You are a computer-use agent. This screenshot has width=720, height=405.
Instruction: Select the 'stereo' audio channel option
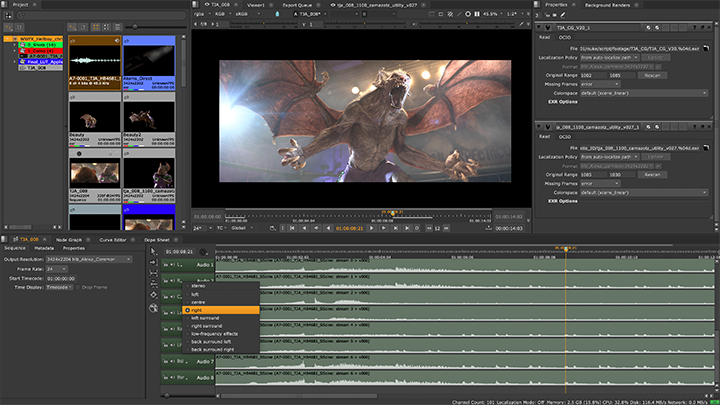[199, 286]
